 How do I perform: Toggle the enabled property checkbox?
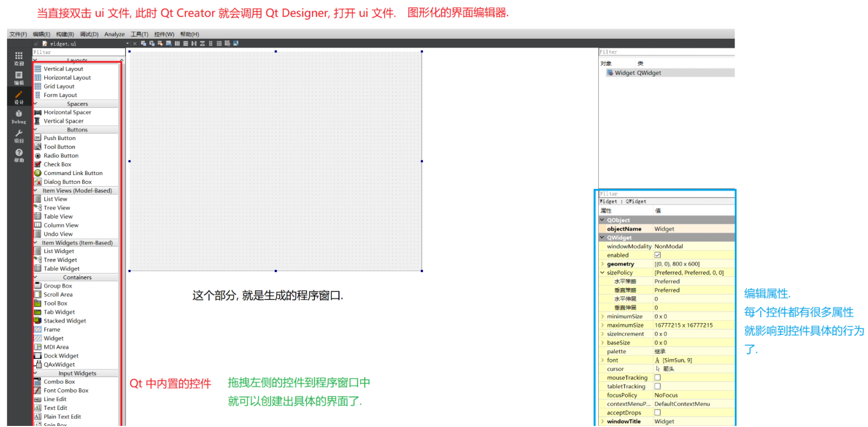tap(657, 255)
